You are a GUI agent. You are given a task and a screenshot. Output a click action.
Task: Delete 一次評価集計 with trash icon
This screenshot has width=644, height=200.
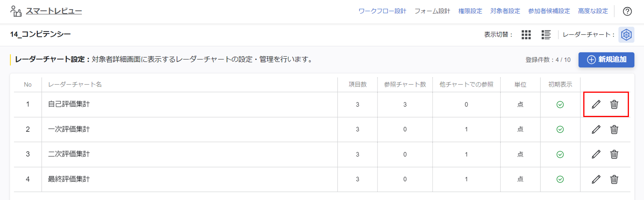(x=614, y=129)
